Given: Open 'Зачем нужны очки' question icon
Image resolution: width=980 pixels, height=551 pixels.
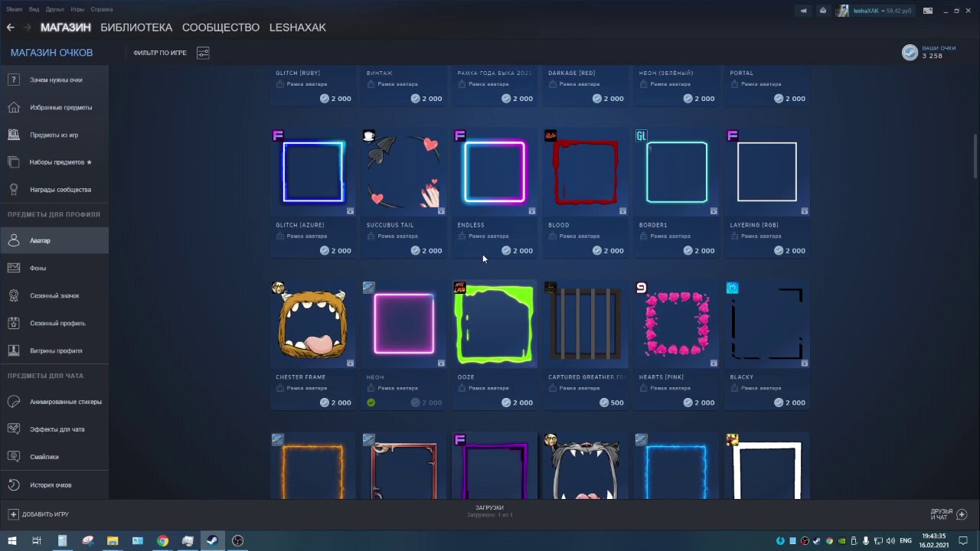Looking at the screenshot, I should 14,80.
